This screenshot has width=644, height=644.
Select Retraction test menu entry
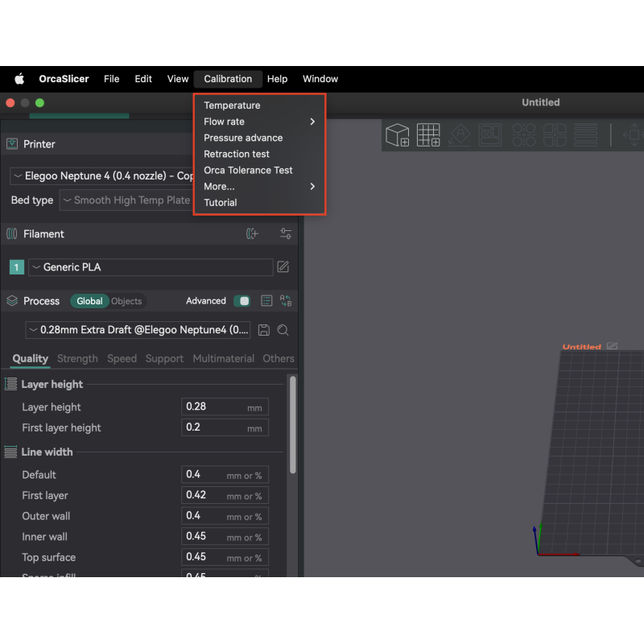237,154
